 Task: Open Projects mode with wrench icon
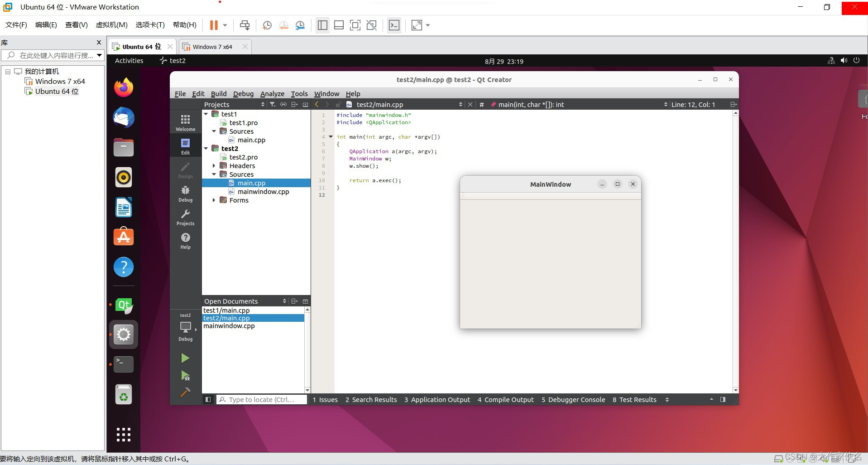pyautogui.click(x=185, y=217)
